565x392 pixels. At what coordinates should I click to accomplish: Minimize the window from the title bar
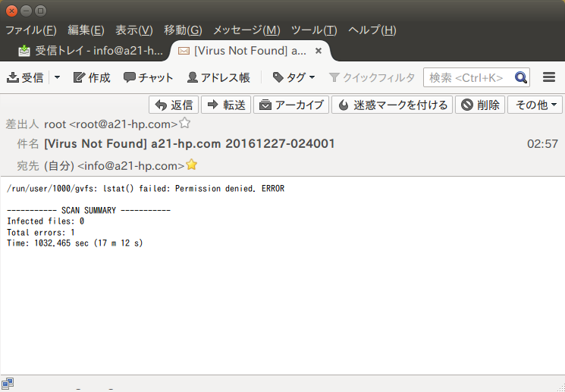click(x=26, y=11)
